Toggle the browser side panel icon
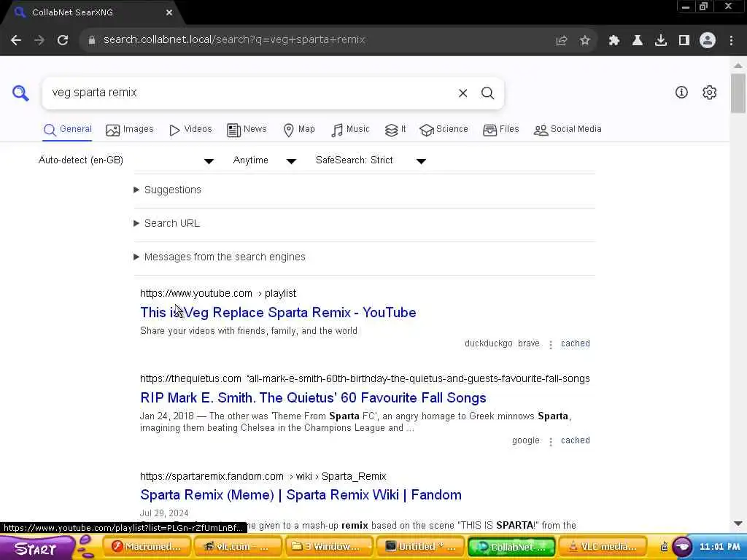Viewport: 747px width, 560px height. tap(684, 41)
